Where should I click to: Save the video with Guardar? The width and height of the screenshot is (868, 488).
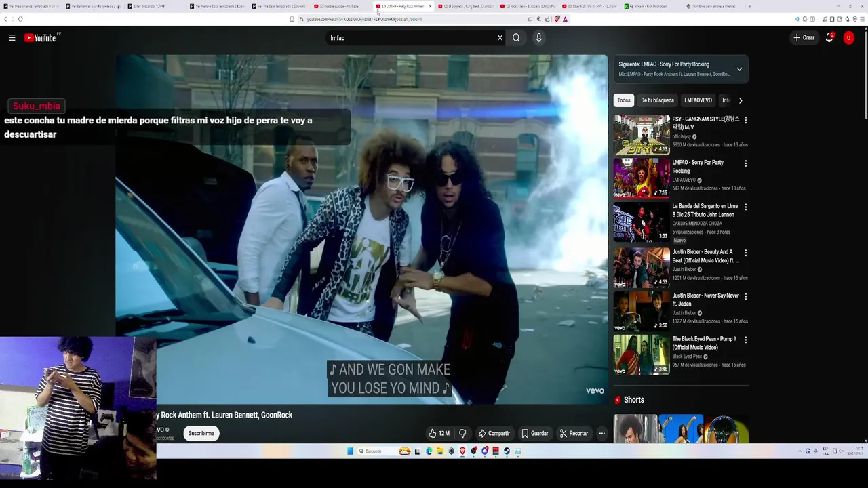pos(534,433)
